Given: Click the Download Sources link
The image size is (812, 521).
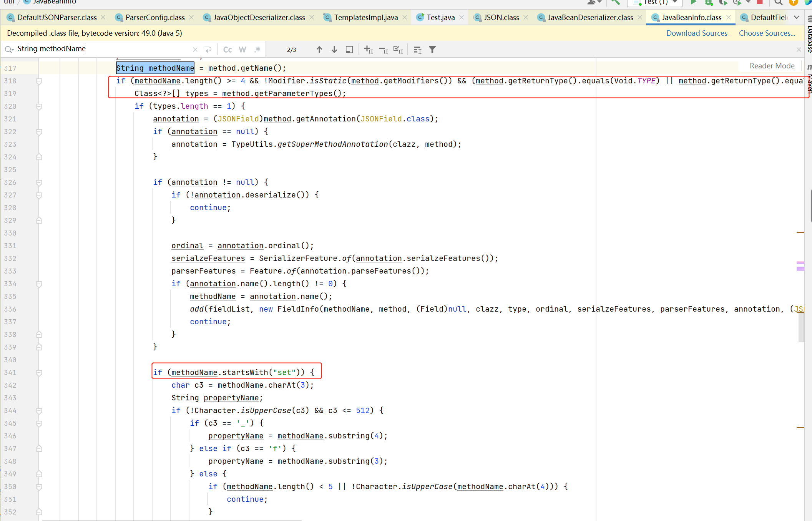Looking at the screenshot, I should [x=696, y=33].
